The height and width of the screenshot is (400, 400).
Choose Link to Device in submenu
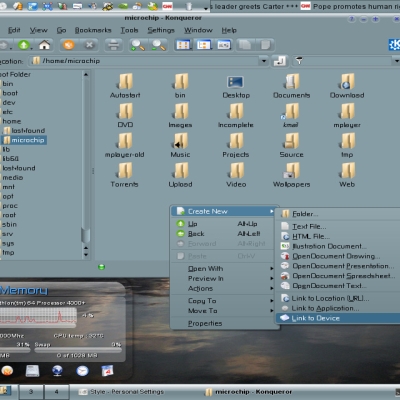[x=338, y=318]
